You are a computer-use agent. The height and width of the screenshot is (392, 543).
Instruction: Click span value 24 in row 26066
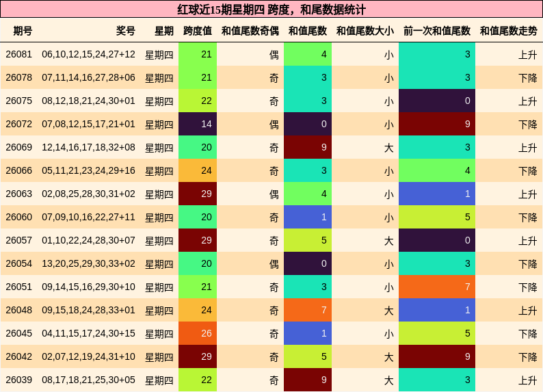coord(198,170)
